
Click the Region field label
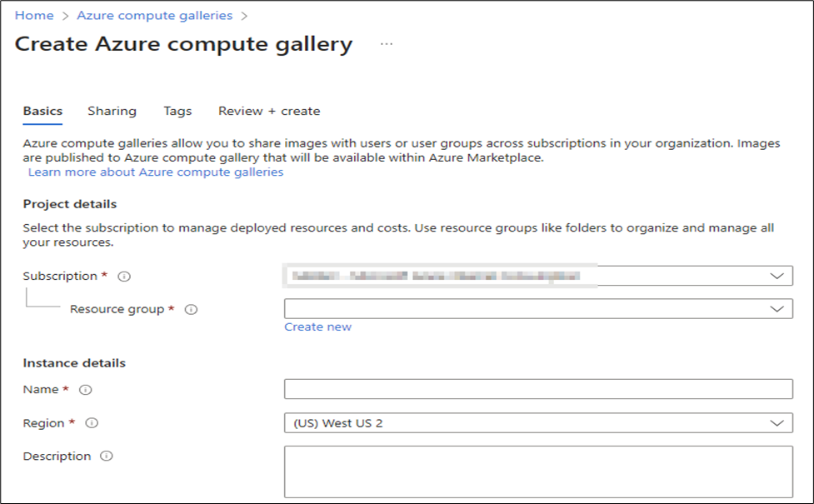click(x=43, y=423)
